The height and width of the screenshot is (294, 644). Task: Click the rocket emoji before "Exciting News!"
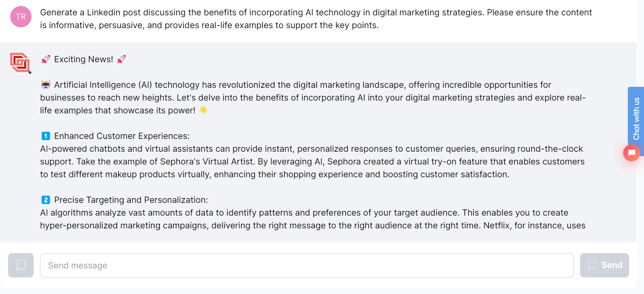(x=46, y=59)
